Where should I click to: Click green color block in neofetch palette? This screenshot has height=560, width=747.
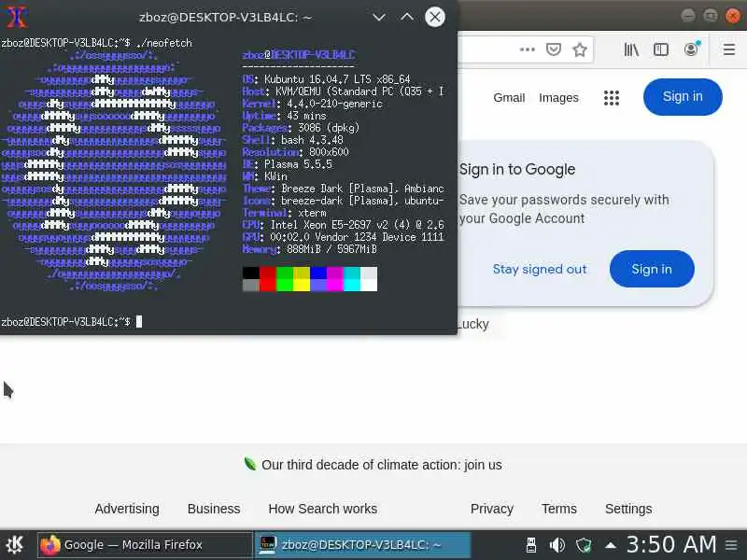(x=285, y=278)
